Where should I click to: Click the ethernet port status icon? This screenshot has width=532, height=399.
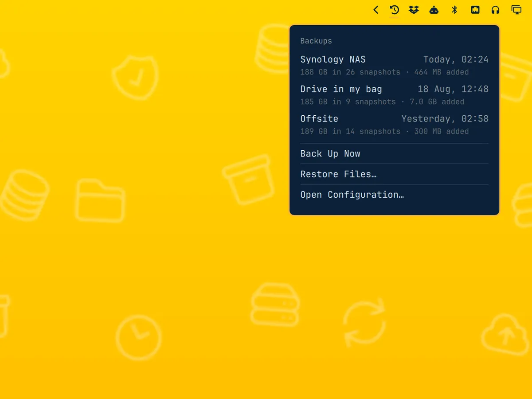click(x=475, y=10)
